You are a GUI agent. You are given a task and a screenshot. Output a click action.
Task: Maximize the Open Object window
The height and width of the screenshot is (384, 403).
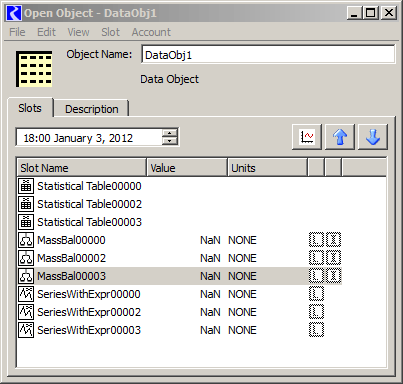[x=371, y=13]
